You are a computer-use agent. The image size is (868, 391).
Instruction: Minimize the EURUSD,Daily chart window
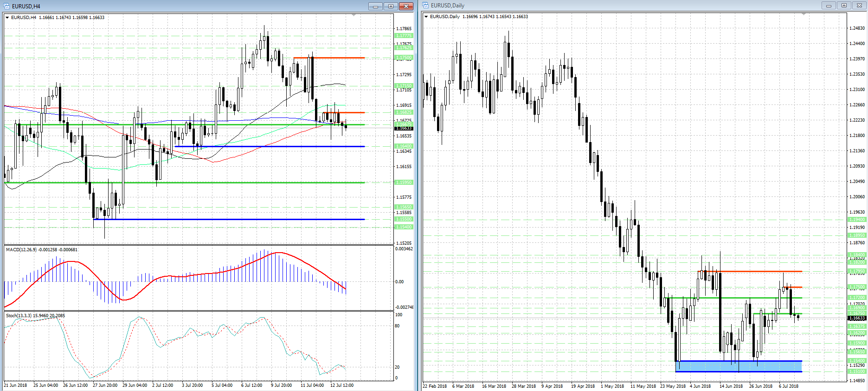click(829, 6)
